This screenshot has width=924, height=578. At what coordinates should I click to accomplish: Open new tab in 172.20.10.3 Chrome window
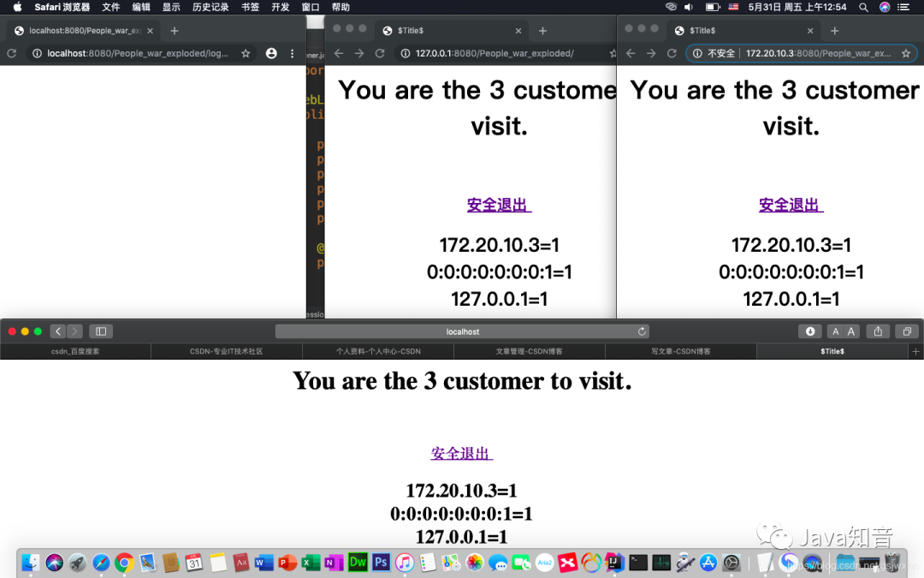834,31
